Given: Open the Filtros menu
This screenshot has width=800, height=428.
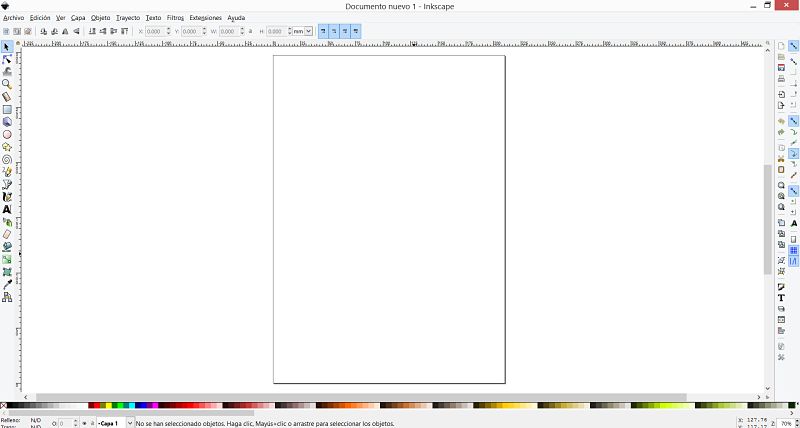Looking at the screenshot, I should coord(175,18).
